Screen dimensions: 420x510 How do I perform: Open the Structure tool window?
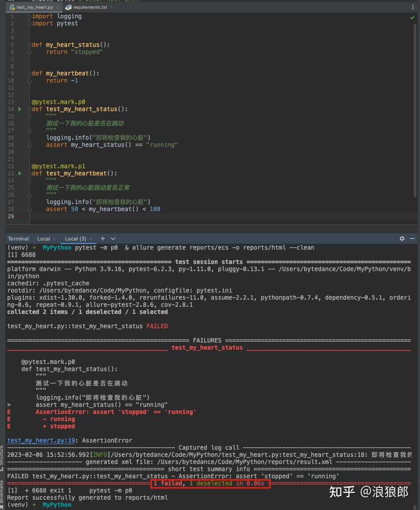coord(3,457)
